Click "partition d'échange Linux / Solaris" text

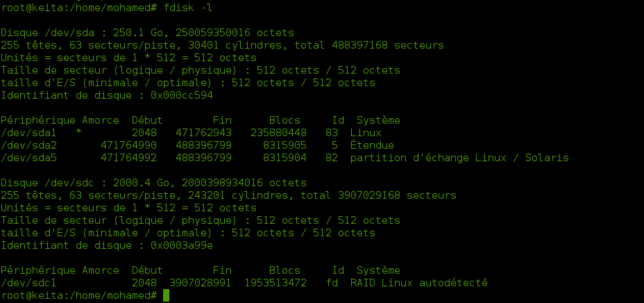[x=459, y=158]
